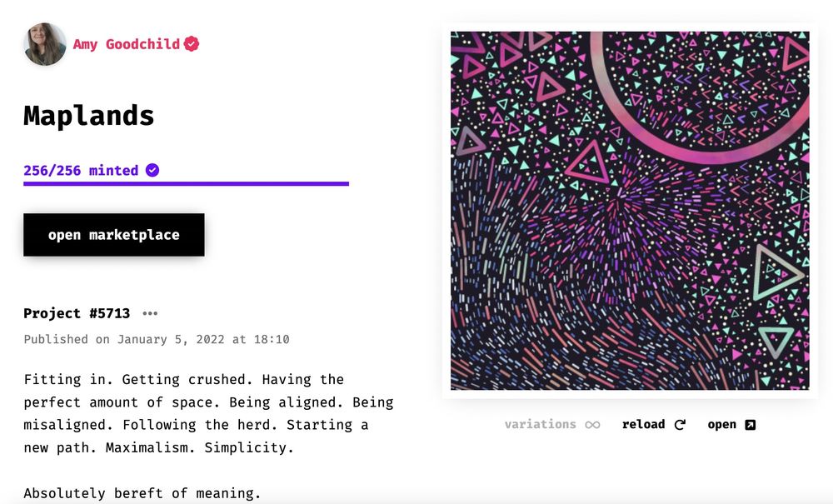Click the open text link below the artwork
The image size is (833, 504).
(x=721, y=424)
